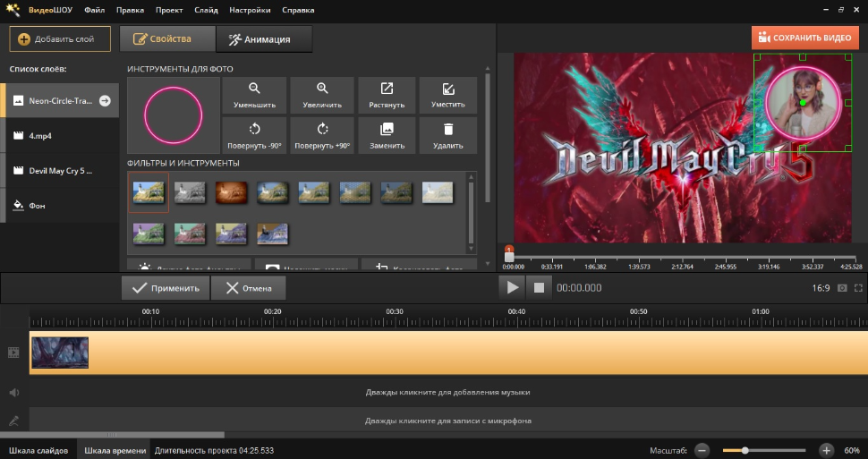
Task: Click the Применить button
Action: point(166,288)
